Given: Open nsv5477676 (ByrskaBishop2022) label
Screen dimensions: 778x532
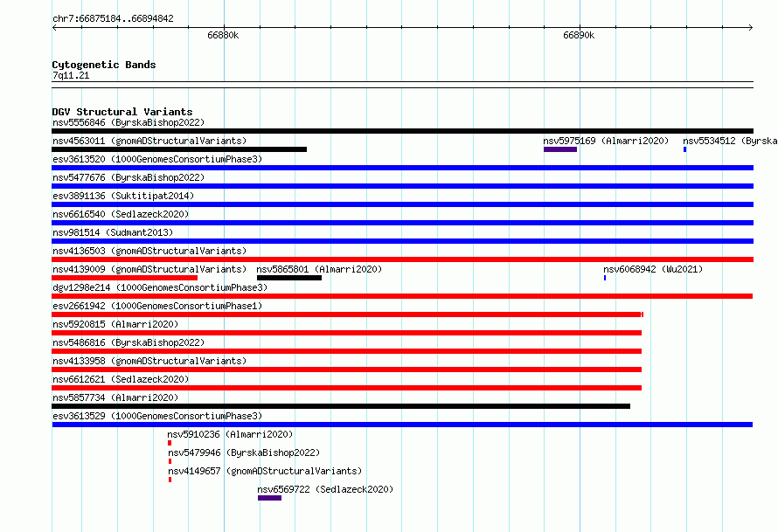Looking at the screenshot, I should click(x=129, y=177).
